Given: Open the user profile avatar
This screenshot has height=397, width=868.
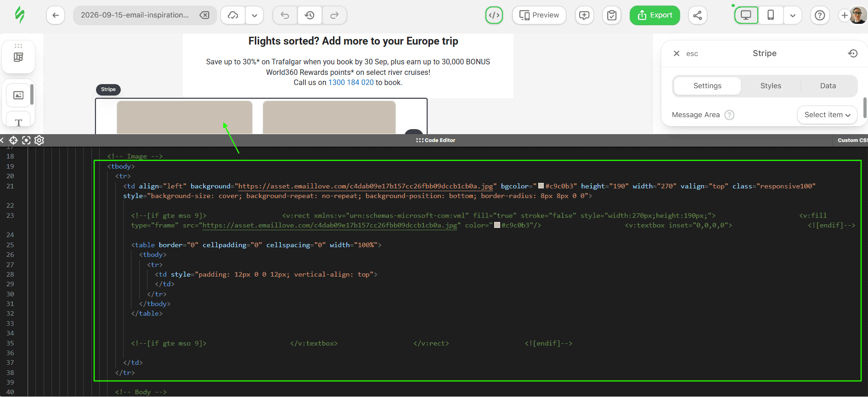Looking at the screenshot, I should pyautogui.click(x=858, y=15).
